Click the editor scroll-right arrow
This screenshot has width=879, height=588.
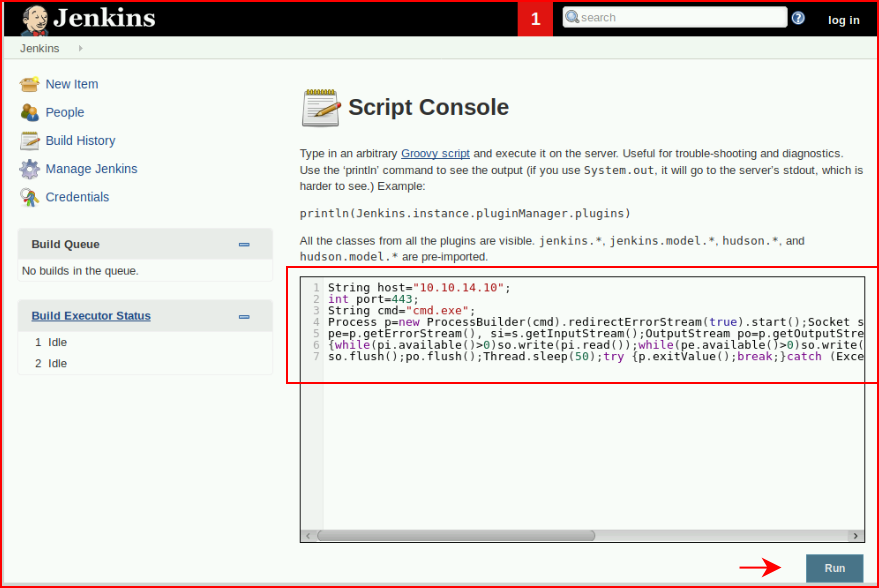[x=855, y=536]
